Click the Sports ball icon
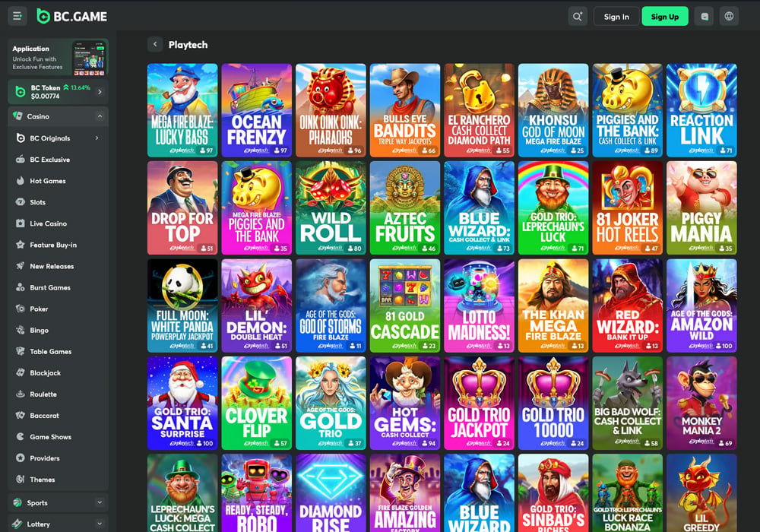Image resolution: width=760 pixels, height=532 pixels. 17,502
